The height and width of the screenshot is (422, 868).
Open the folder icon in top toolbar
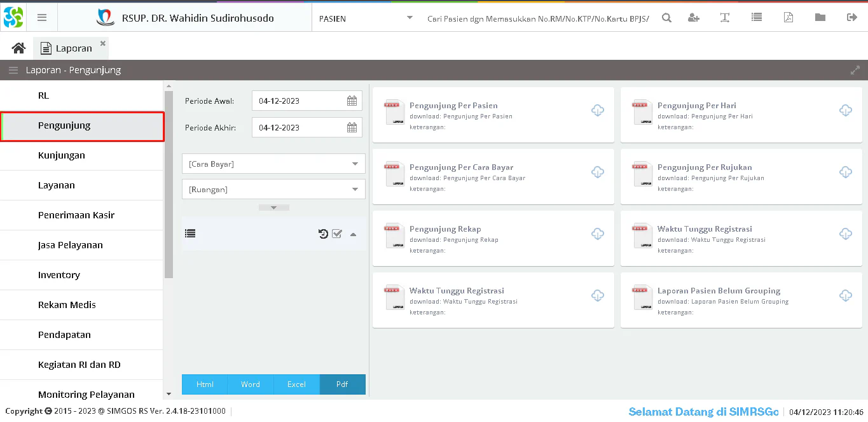(820, 18)
